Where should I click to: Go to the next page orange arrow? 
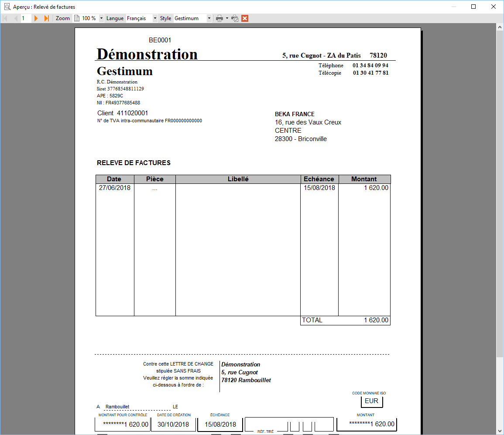36,18
